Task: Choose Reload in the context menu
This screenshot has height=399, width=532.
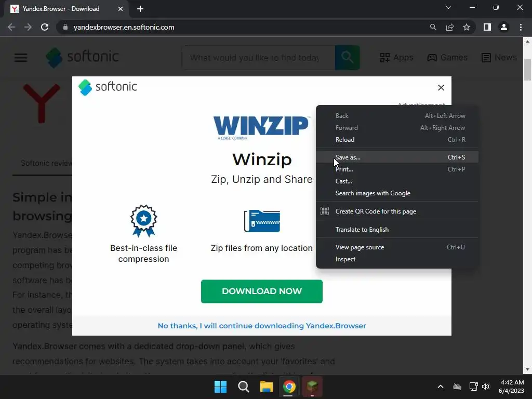Action: tap(397, 139)
